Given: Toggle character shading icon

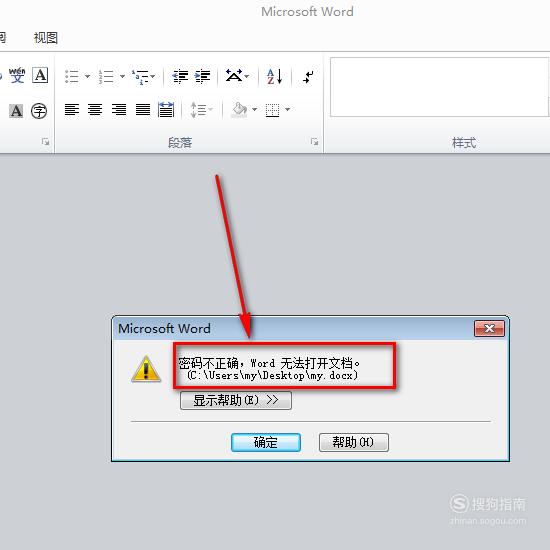Looking at the screenshot, I should (x=16, y=111).
